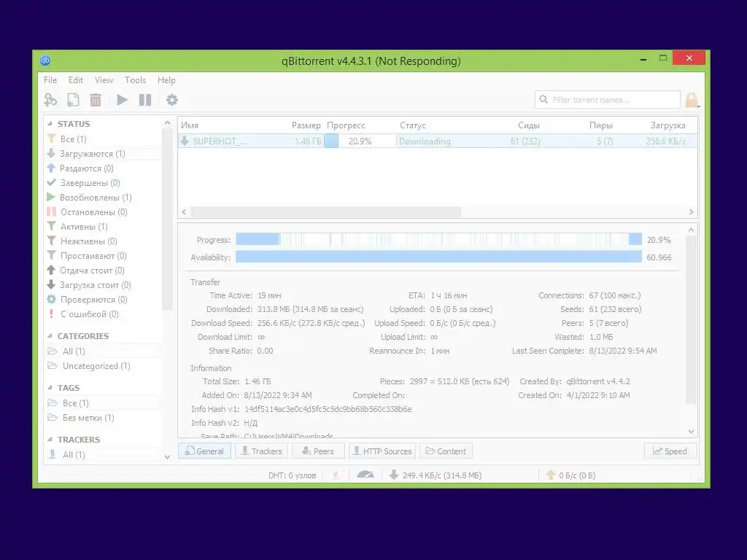Viewport: 747px width, 560px height.
Task: Sort by Прогресс column header
Action: [x=346, y=125]
